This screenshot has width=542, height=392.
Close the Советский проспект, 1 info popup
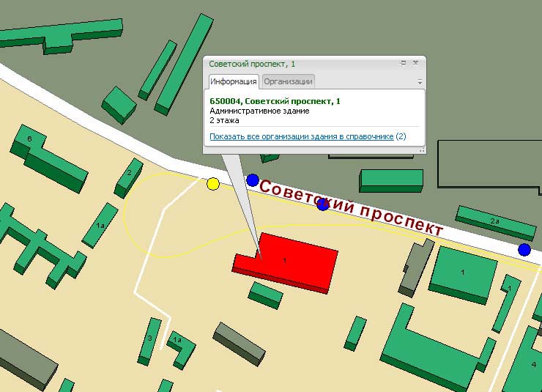tap(416, 63)
